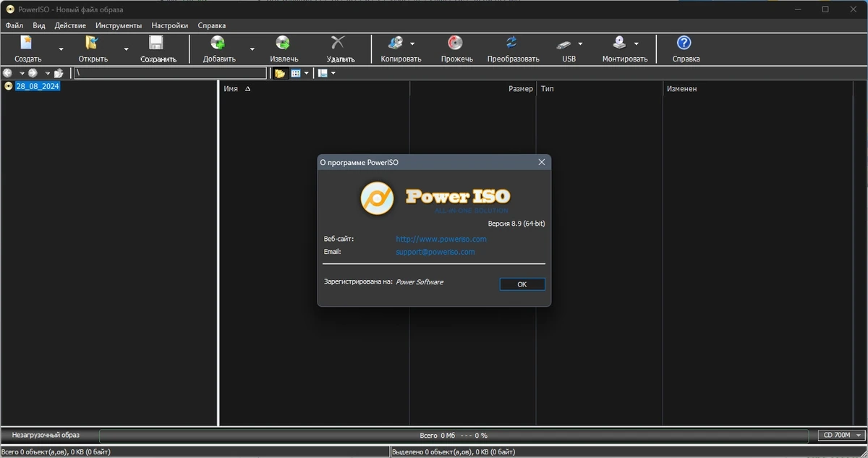The image size is (868, 458).
Task: Click the Back navigation arrow icon
Action: pos(8,73)
